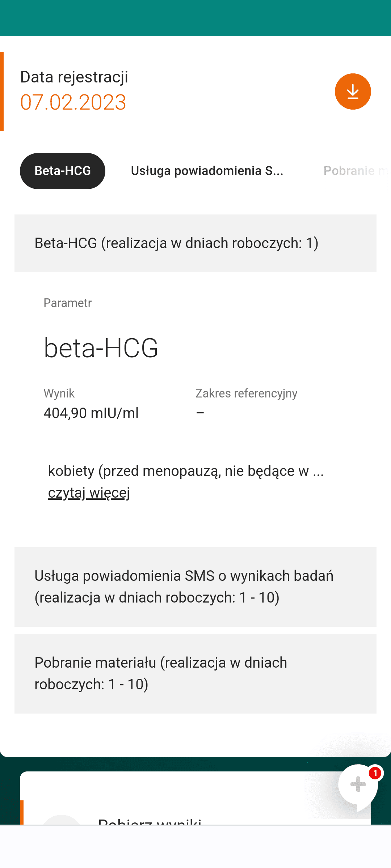Click the truncated kobiety przed menopauzą text
Image resolution: width=391 pixels, height=868 pixels.
tap(186, 471)
